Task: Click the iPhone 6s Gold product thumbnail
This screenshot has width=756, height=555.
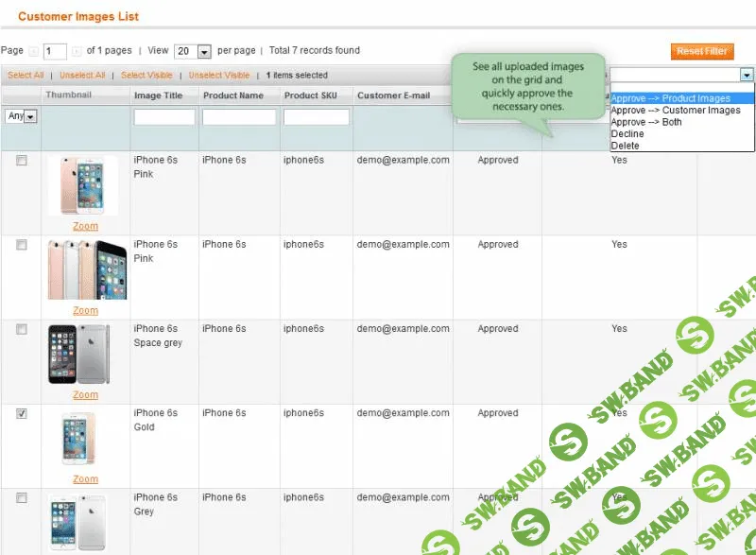Action: click(76, 440)
